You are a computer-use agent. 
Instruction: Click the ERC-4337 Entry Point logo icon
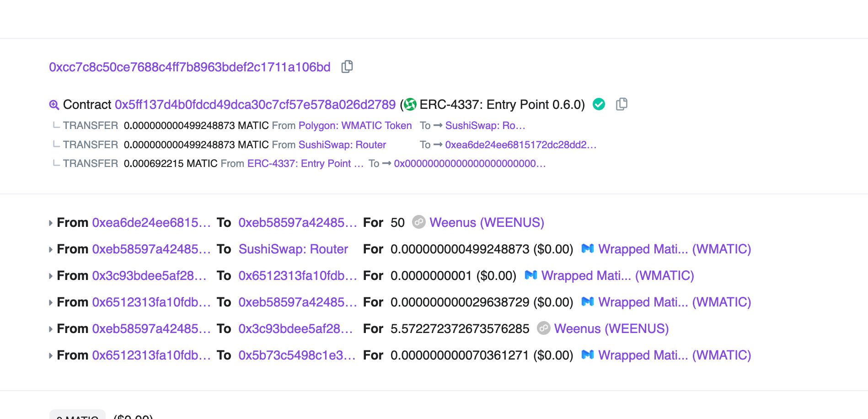[x=410, y=104]
